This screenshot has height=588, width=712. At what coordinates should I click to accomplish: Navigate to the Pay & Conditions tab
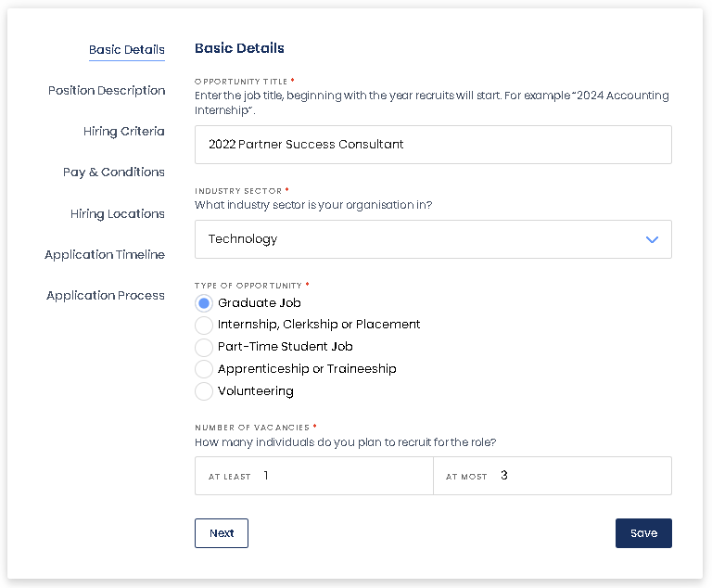point(114,173)
